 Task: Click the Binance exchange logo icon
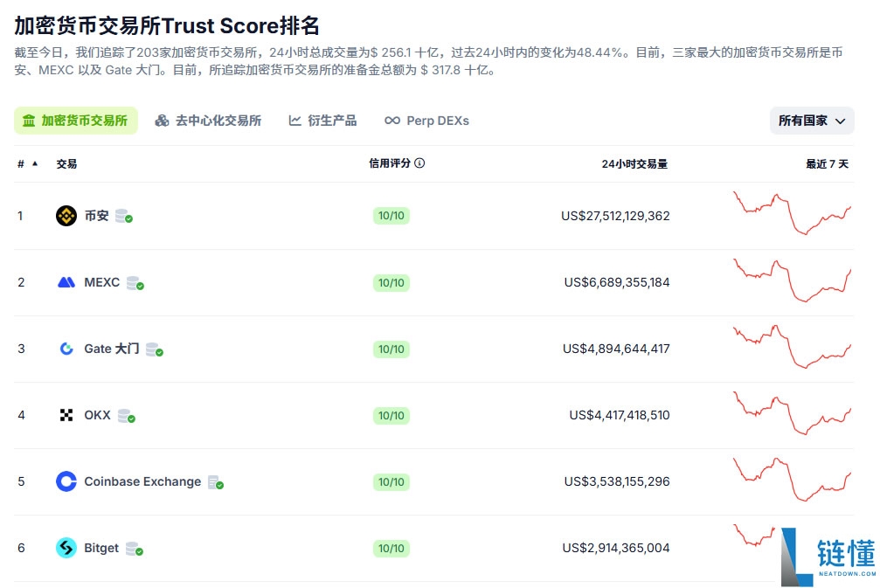click(66, 216)
